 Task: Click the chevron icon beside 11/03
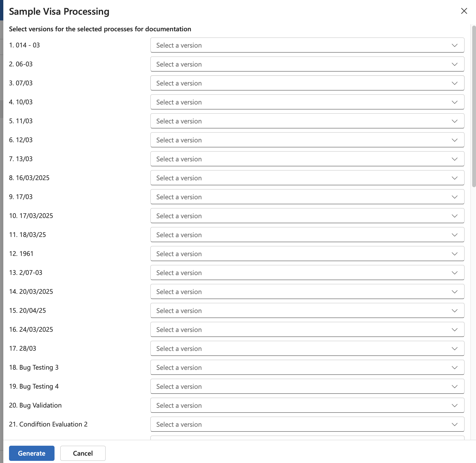click(454, 121)
